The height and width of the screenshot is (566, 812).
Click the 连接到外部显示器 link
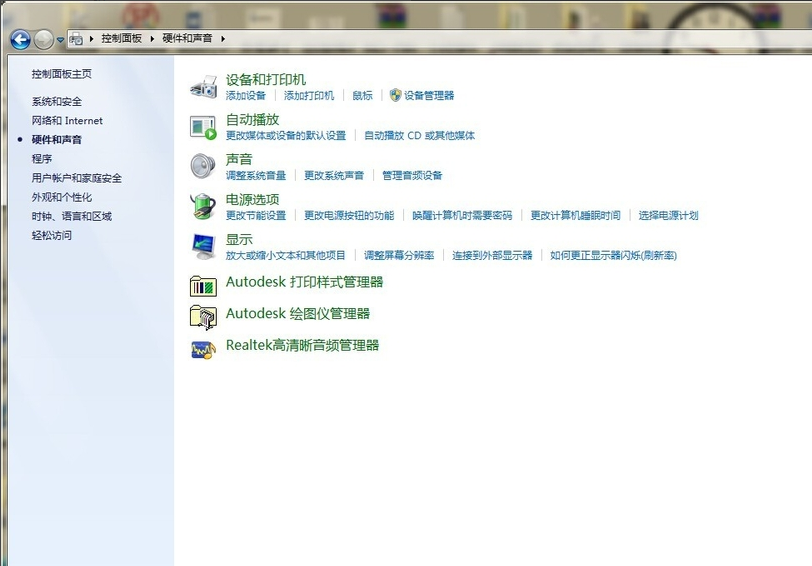(492, 255)
